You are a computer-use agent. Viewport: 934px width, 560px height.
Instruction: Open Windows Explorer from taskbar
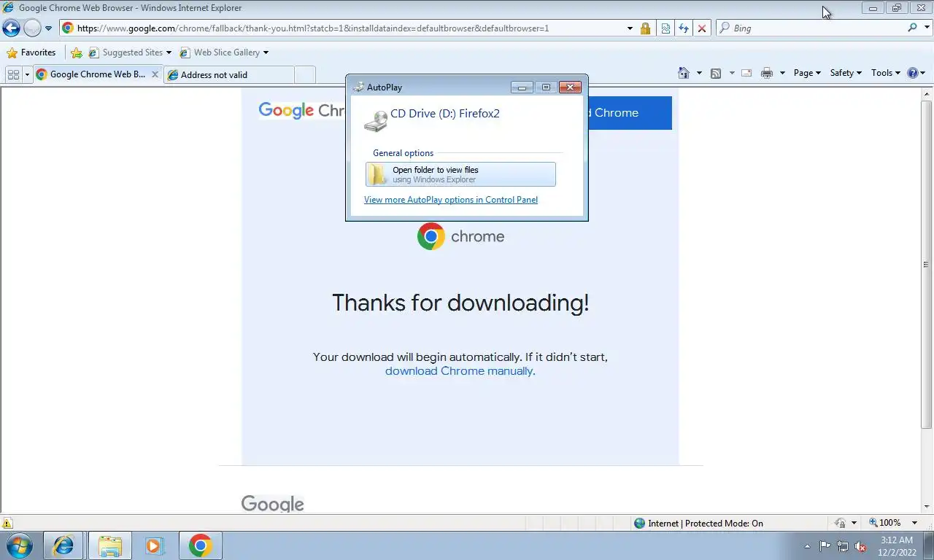[x=109, y=545]
